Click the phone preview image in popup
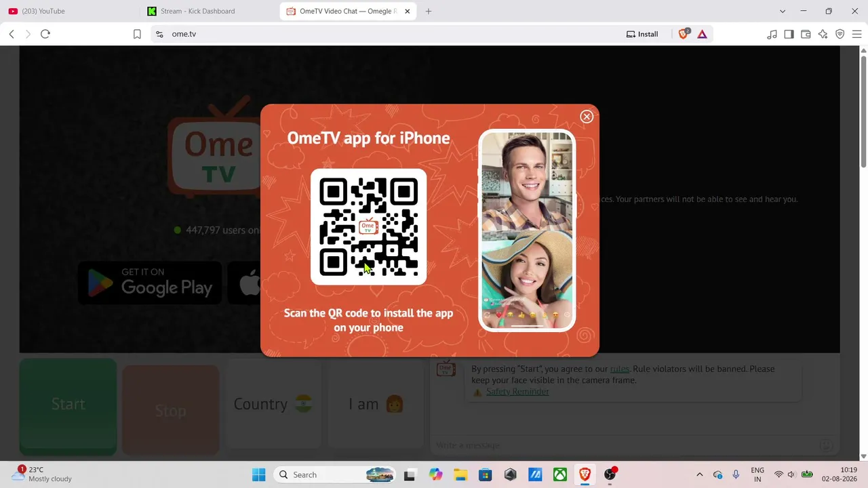 (527, 230)
